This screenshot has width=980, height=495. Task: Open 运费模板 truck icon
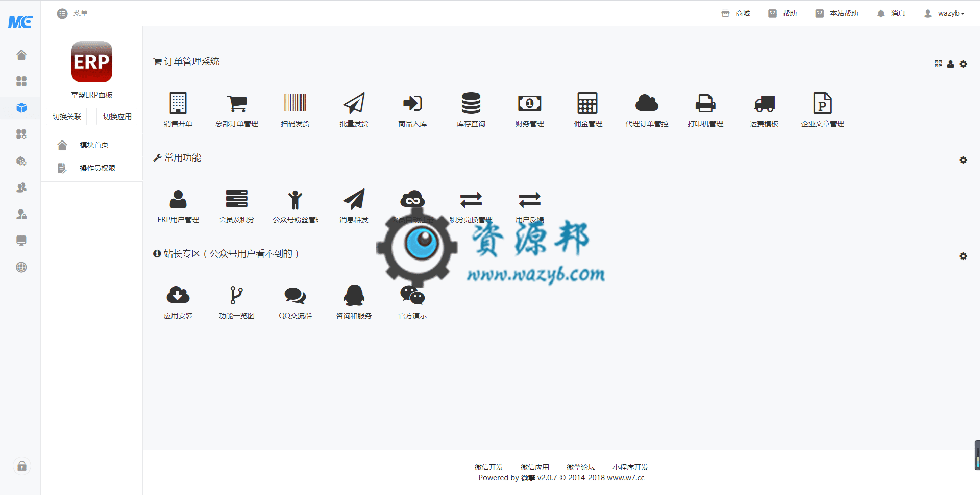764,104
